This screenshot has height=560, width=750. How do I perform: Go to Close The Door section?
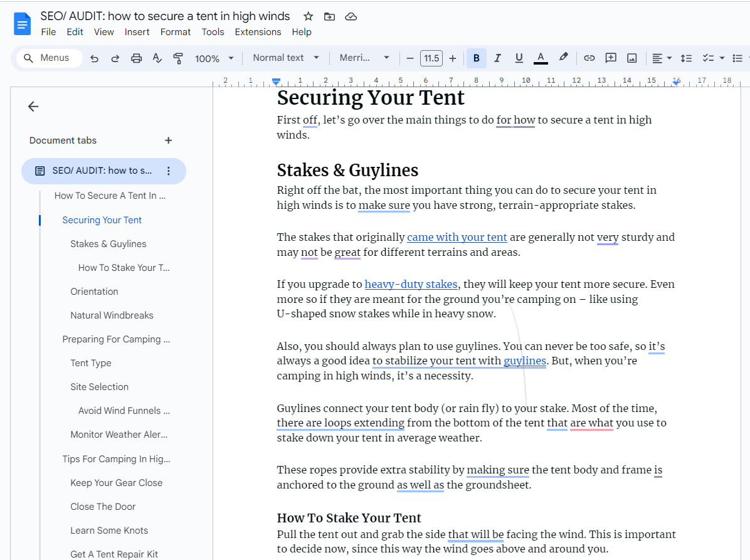tap(103, 507)
